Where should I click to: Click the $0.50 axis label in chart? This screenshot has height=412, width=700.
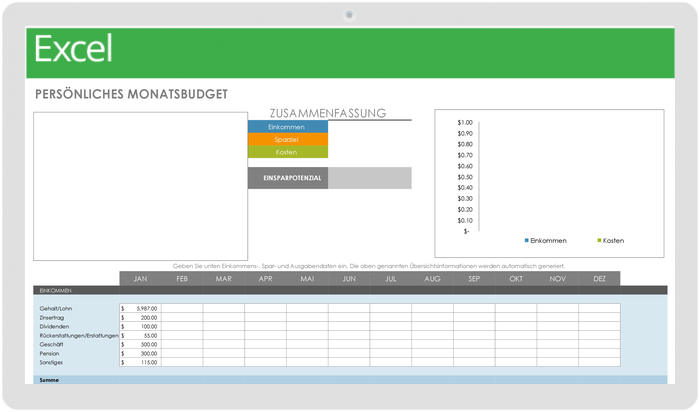[465, 177]
